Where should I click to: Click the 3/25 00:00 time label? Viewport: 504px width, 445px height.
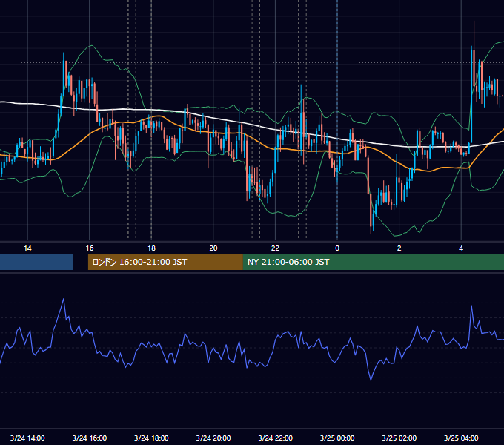pyautogui.click(x=337, y=438)
